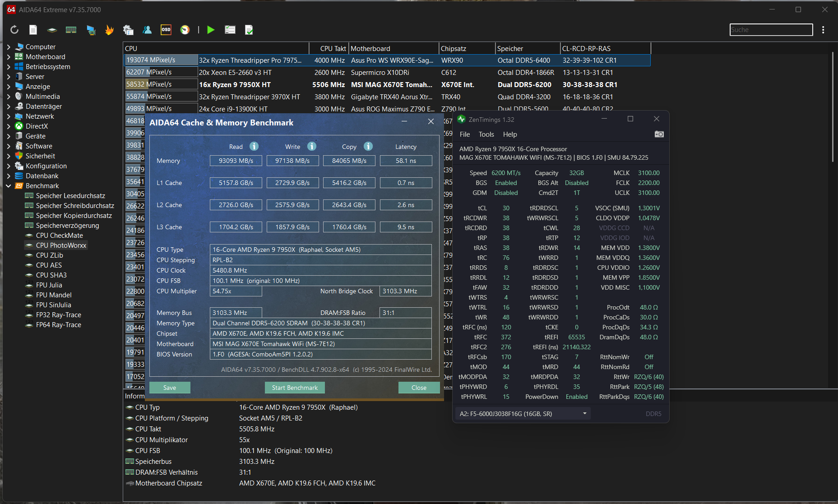
Task: Open the gauge sensor icon in toolbar
Action: tap(185, 30)
